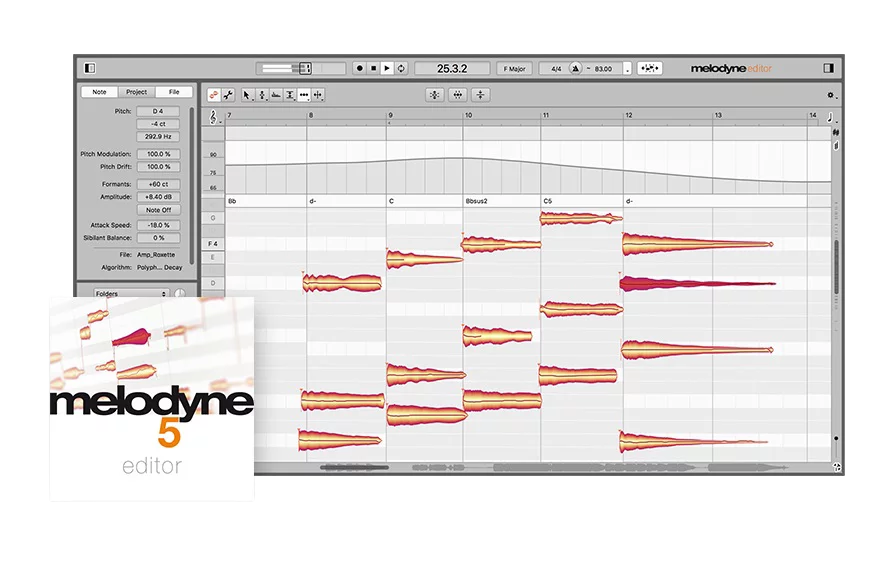Viewport: 888px width, 562px height.
Task: Click the Note Off button
Action: click(158, 211)
